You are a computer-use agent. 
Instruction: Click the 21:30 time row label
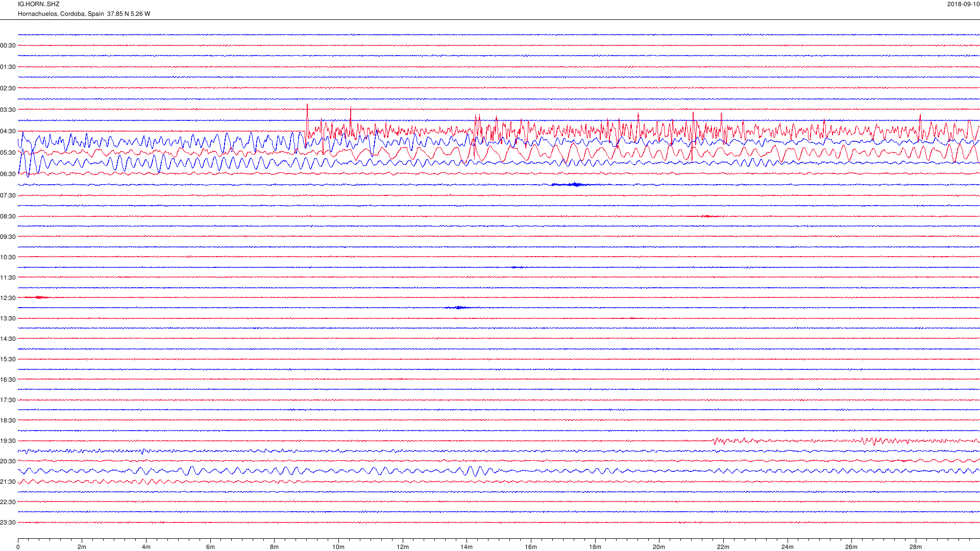click(8, 482)
